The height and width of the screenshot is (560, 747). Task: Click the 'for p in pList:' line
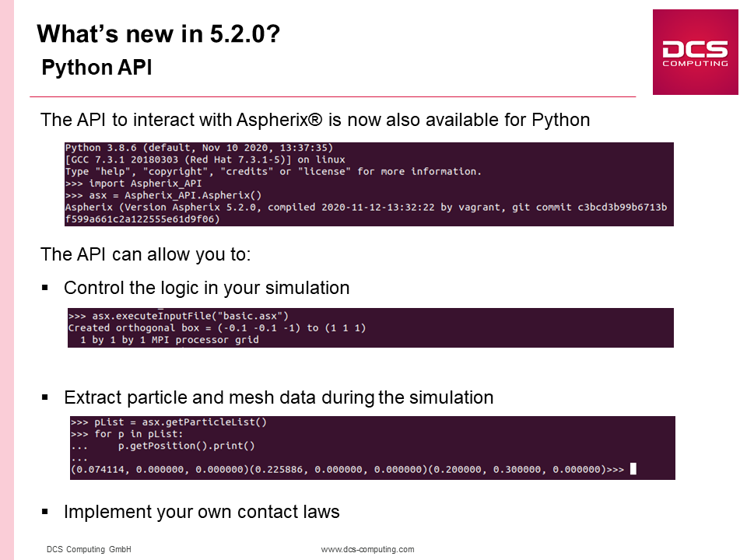[x=127, y=434]
